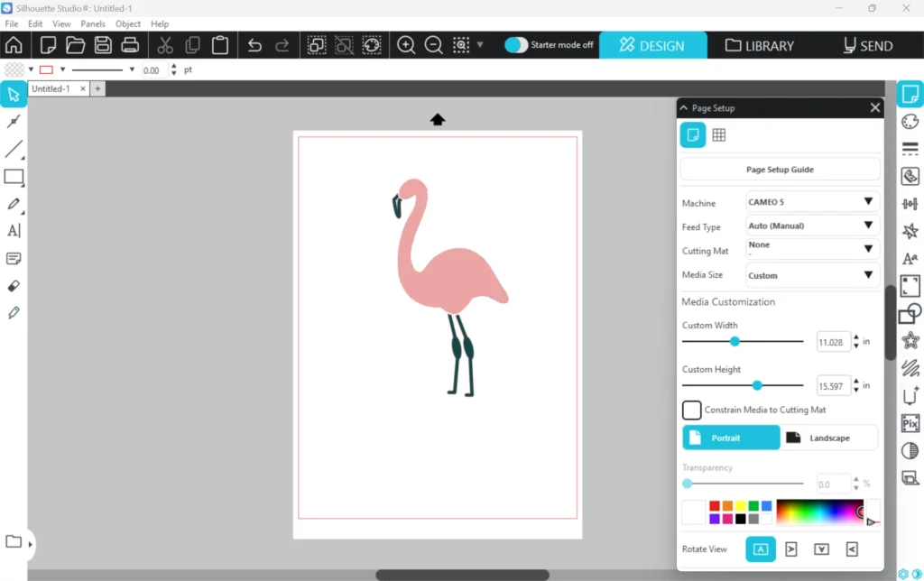Open the Pix panel icon

[x=910, y=423]
